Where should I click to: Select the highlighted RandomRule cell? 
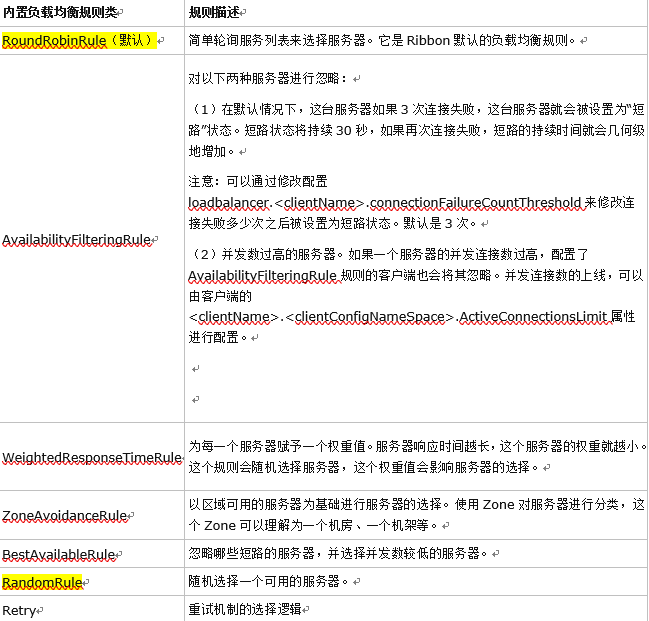(42, 582)
